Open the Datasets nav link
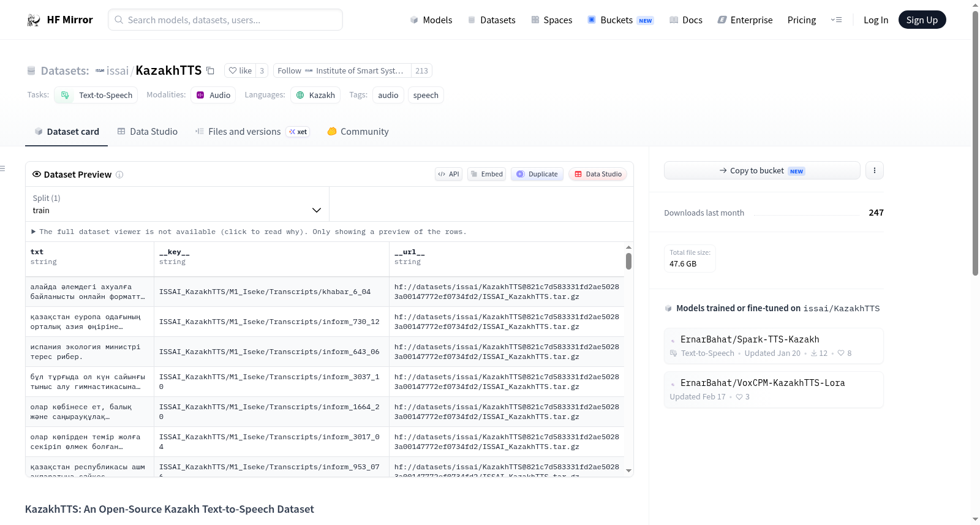 (x=491, y=20)
